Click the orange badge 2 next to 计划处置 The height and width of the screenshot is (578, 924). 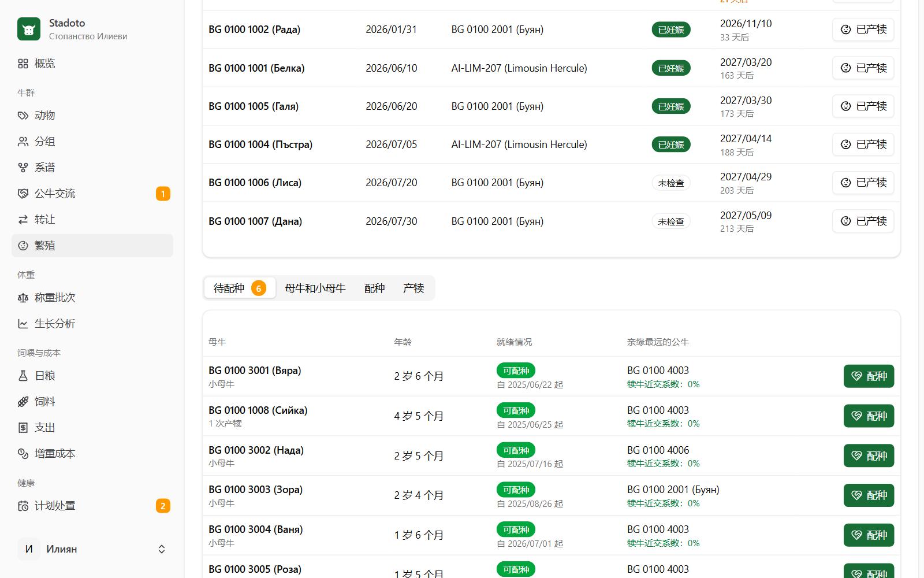click(163, 506)
